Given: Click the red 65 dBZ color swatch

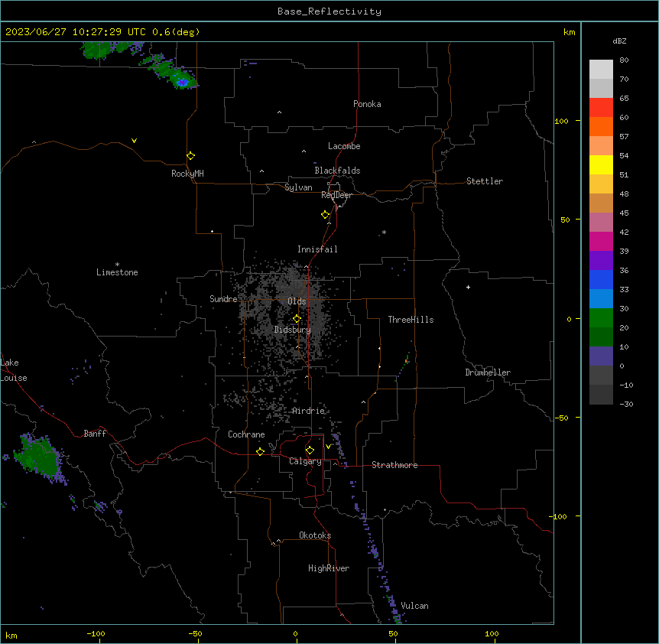Looking at the screenshot, I should pos(601,107).
